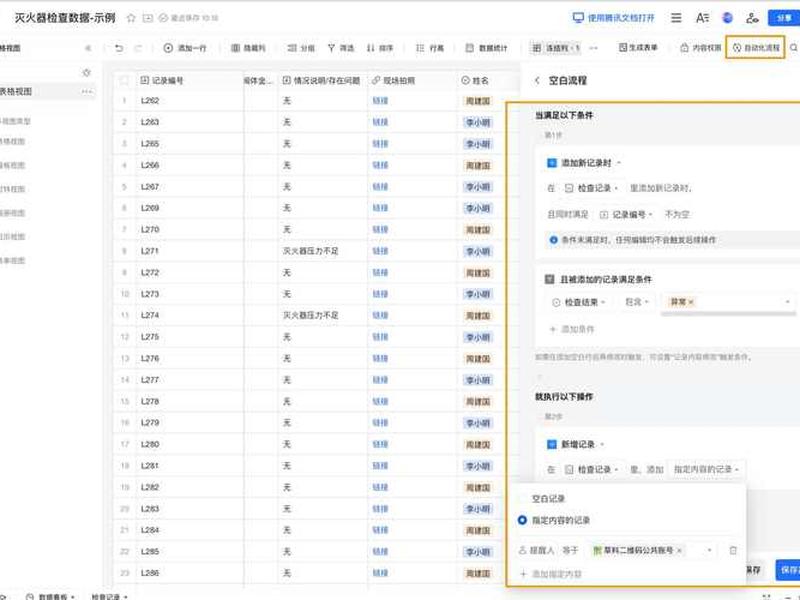Expand the 异常 value selector arrow
The width and height of the screenshot is (800, 600).
(x=787, y=303)
